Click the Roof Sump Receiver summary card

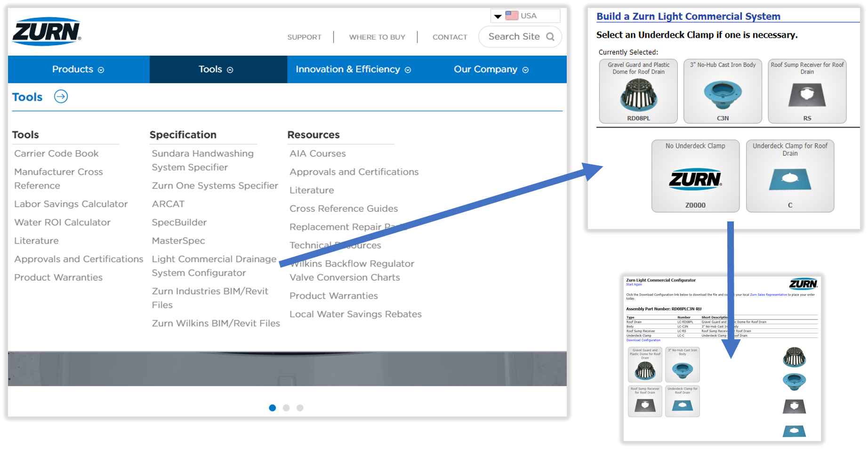click(645, 401)
